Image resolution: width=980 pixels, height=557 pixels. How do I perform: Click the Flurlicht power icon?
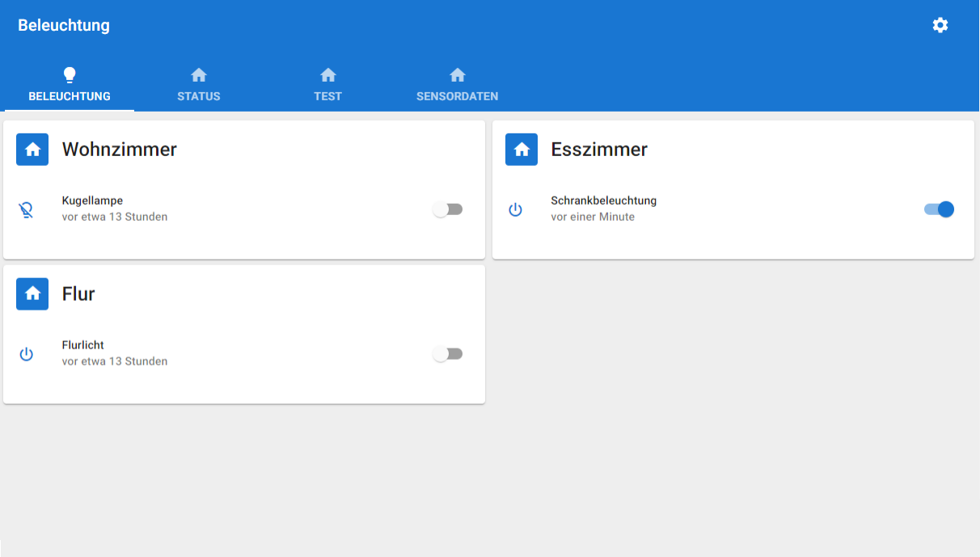point(27,354)
